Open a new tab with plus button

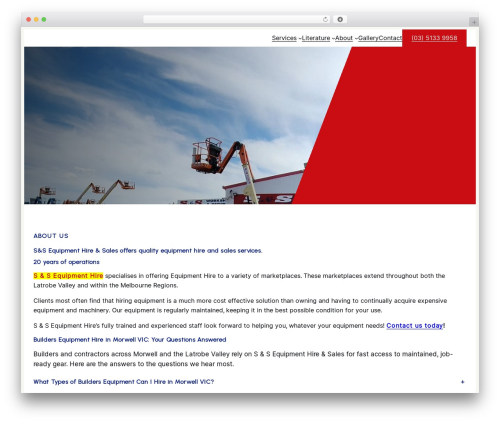tap(474, 22)
